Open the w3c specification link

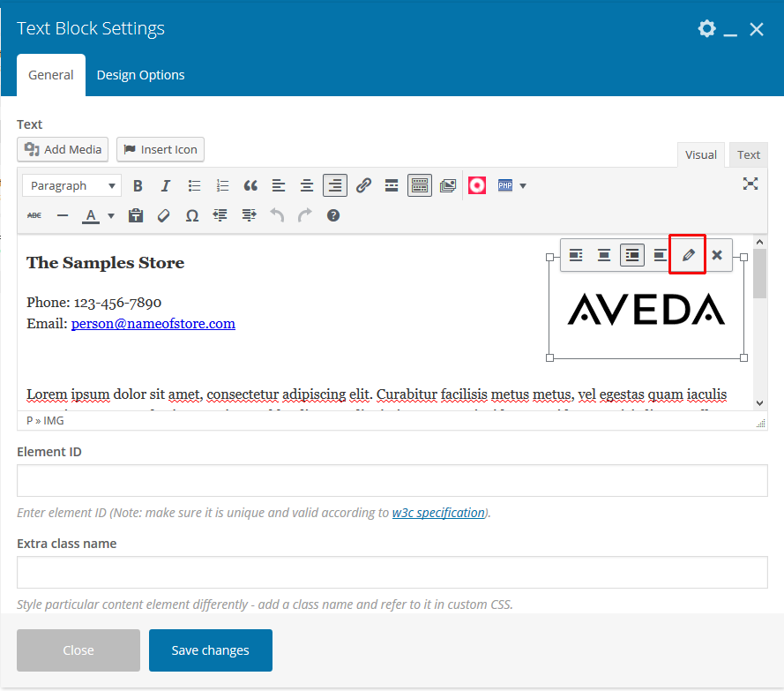point(438,513)
